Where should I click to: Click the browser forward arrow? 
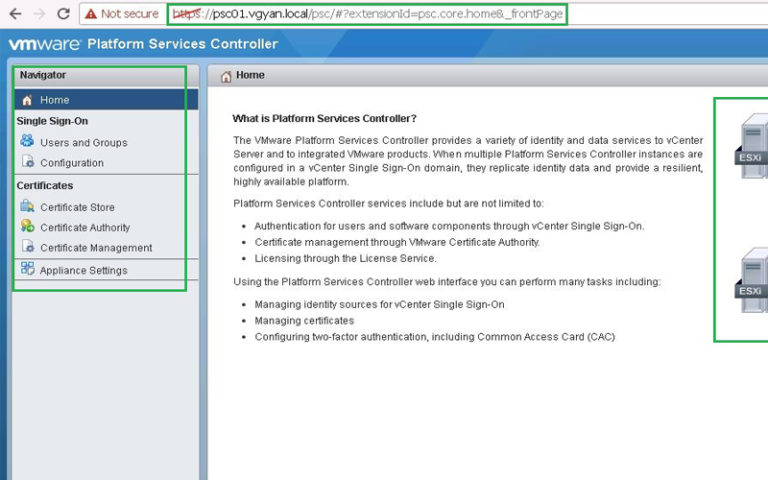pyautogui.click(x=39, y=14)
